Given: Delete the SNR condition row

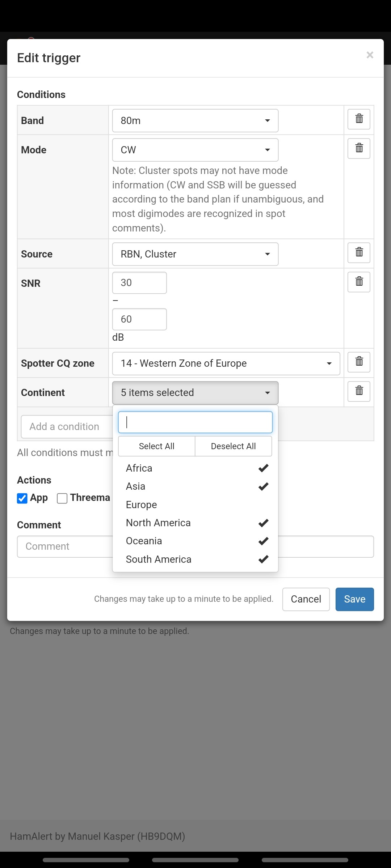Looking at the screenshot, I should click(x=358, y=282).
